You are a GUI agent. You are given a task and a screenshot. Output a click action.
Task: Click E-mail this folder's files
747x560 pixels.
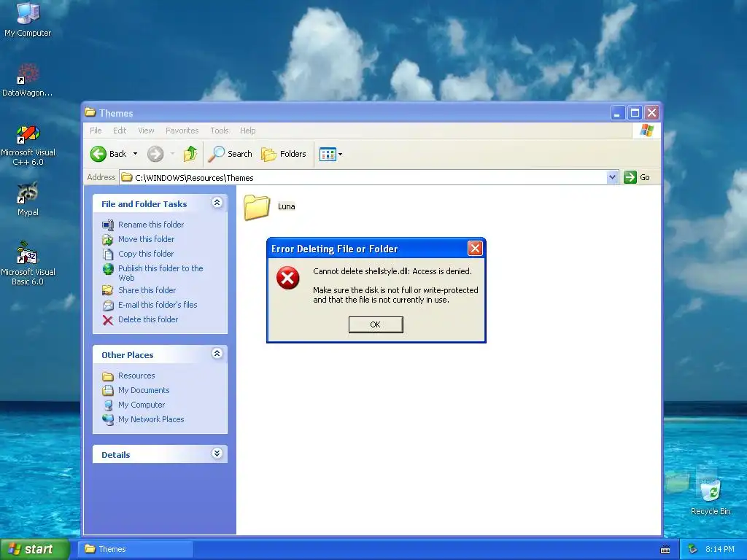pyautogui.click(x=158, y=305)
